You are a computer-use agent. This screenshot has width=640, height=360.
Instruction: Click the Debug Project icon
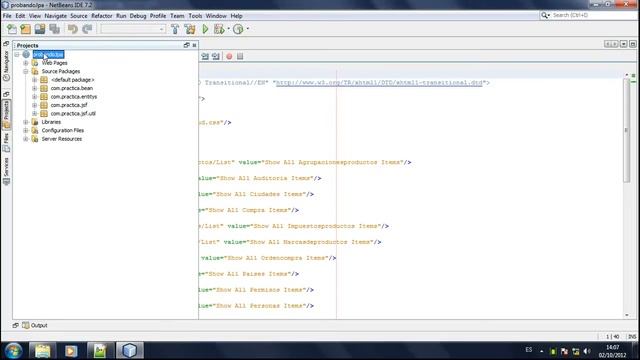click(x=219, y=29)
